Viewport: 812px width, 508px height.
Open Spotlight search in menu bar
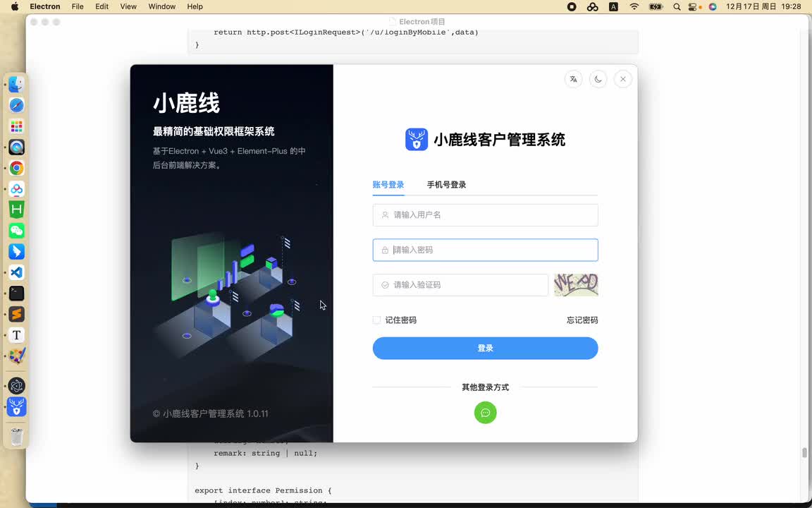coord(677,6)
